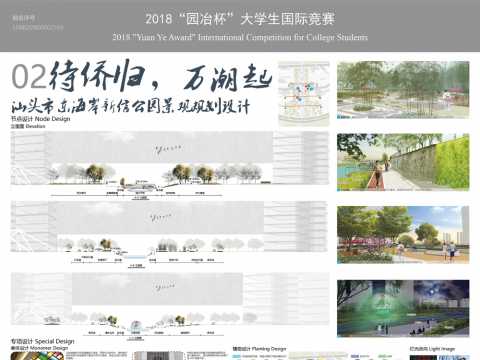Select the third elevation section drawing

click(x=170, y=306)
